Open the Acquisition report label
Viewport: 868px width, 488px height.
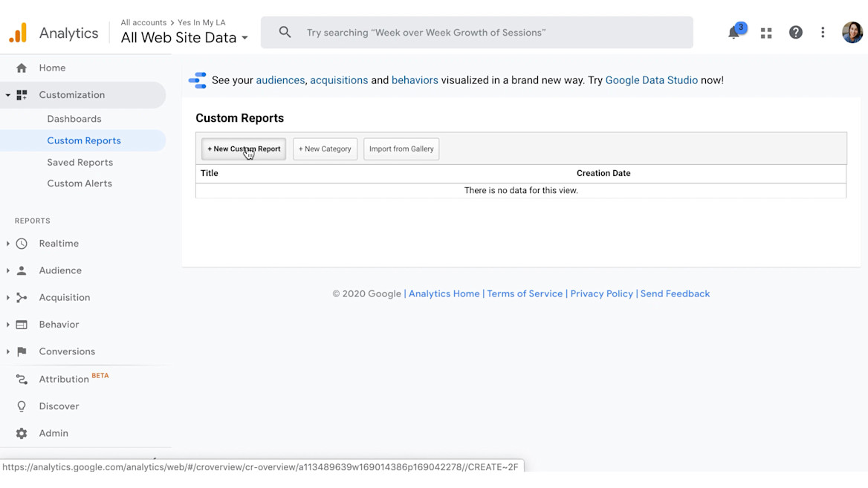(64, 298)
